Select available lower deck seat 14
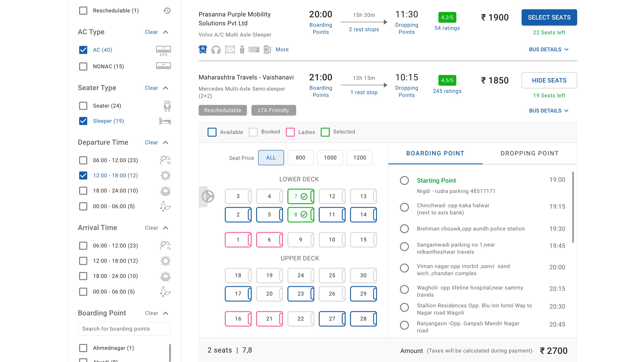644x362 pixels. tap(363, 215)
